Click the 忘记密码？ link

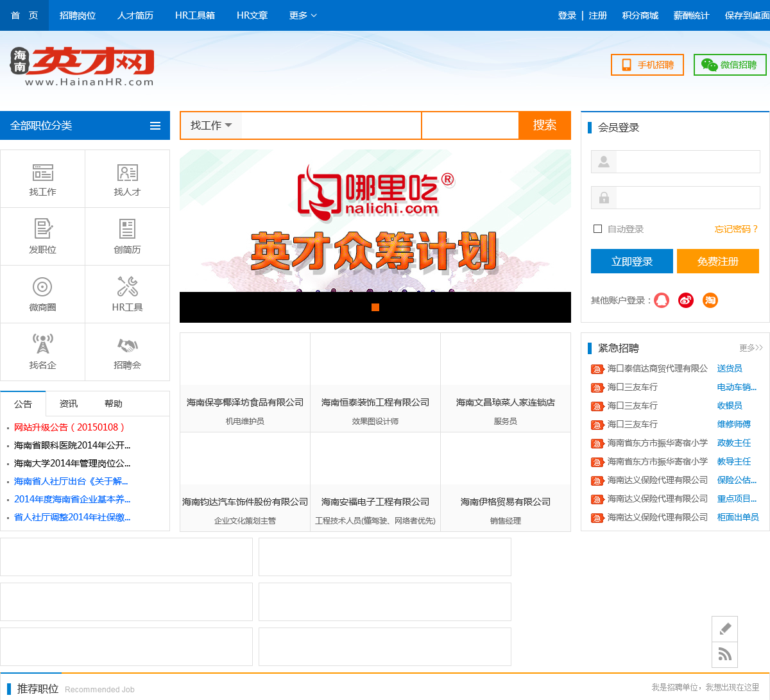[x=737, y=229]
